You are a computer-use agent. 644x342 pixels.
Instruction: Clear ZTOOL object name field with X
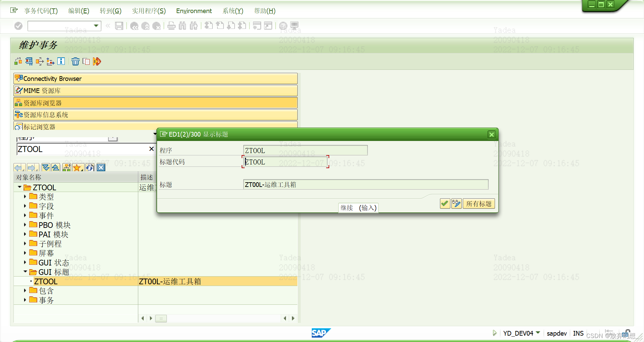[151, 149]
